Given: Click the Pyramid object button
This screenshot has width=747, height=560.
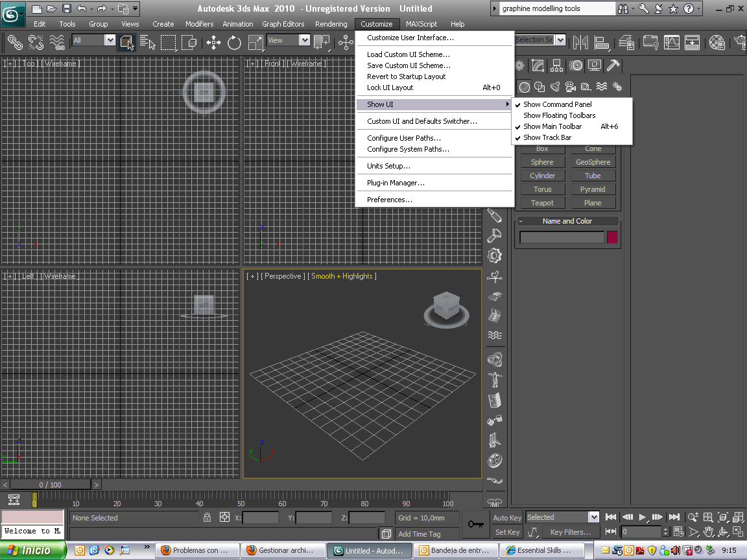Looking at the screenshot, I should [593, 189].
